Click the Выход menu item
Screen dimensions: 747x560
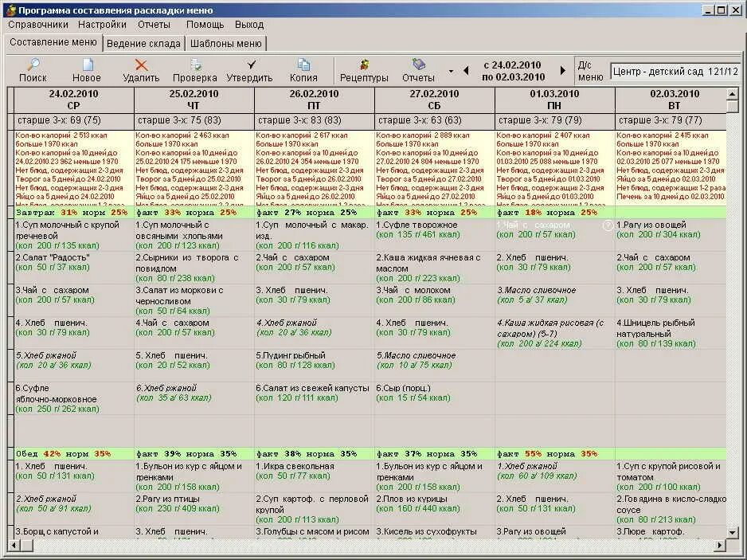pos(249,25)
